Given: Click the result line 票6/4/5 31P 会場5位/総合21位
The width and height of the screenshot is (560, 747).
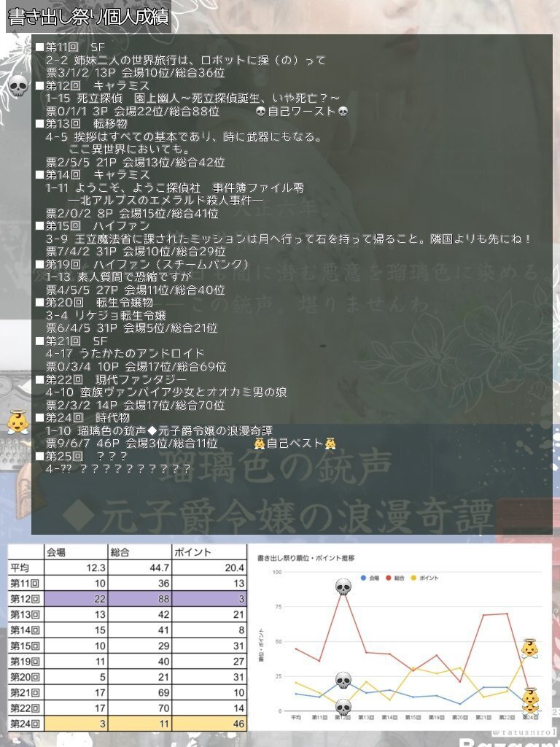Looking at the screenshot, I should tap(131, 328).
